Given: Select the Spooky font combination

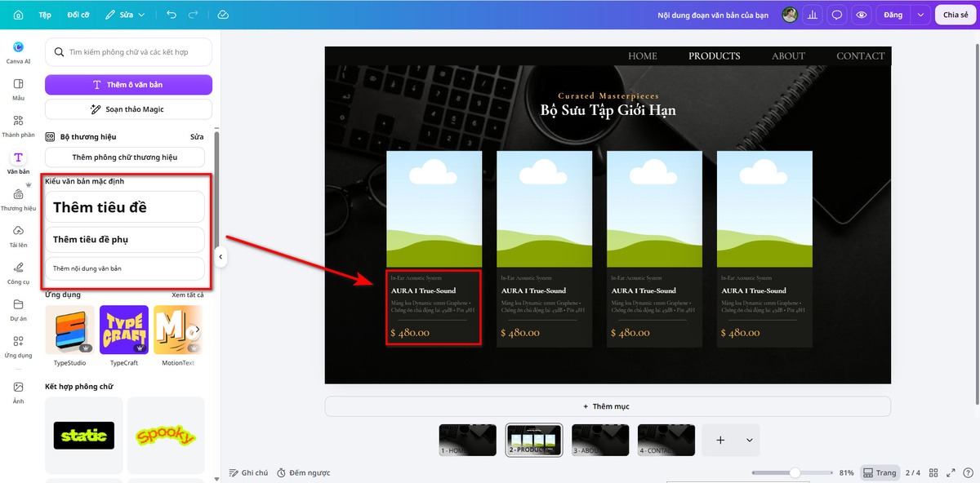Looking at the screenshot, I should [166, 435].
